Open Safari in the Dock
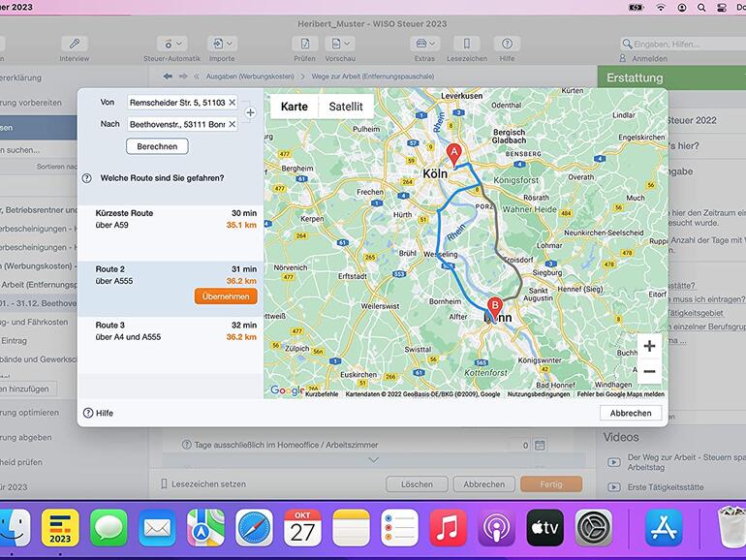The height and width of the screenshot is (560, 746). tap(254, 528)
